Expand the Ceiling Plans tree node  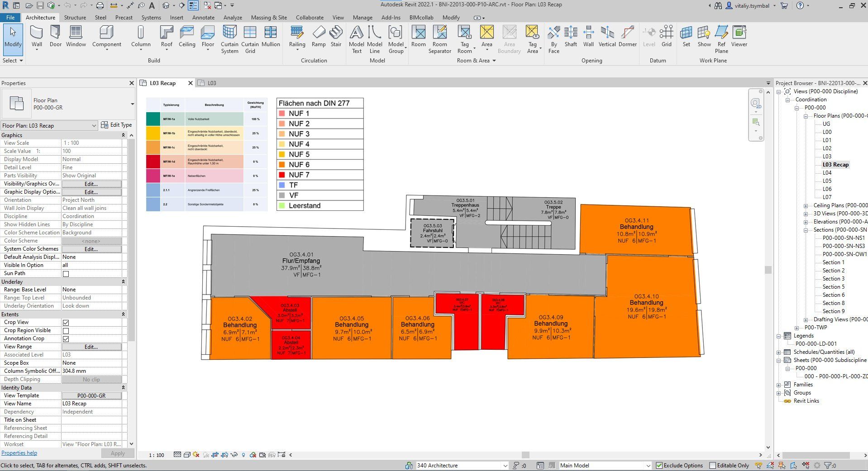[806, 206]
